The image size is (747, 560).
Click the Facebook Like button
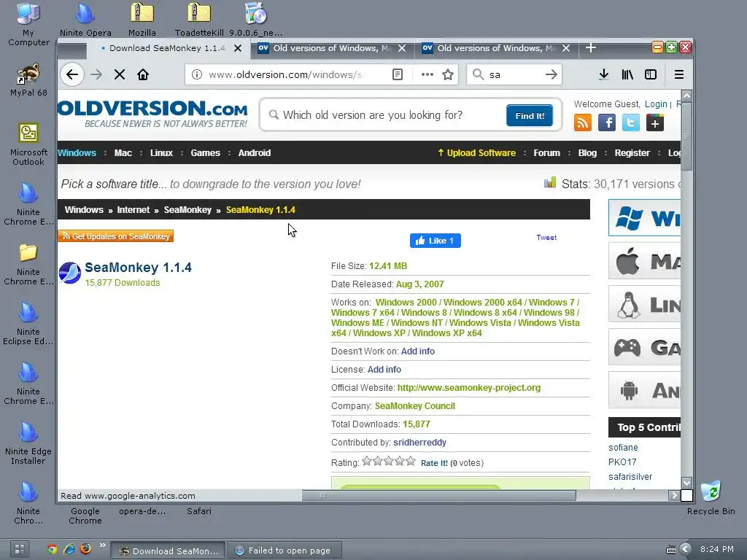[435, 241]
